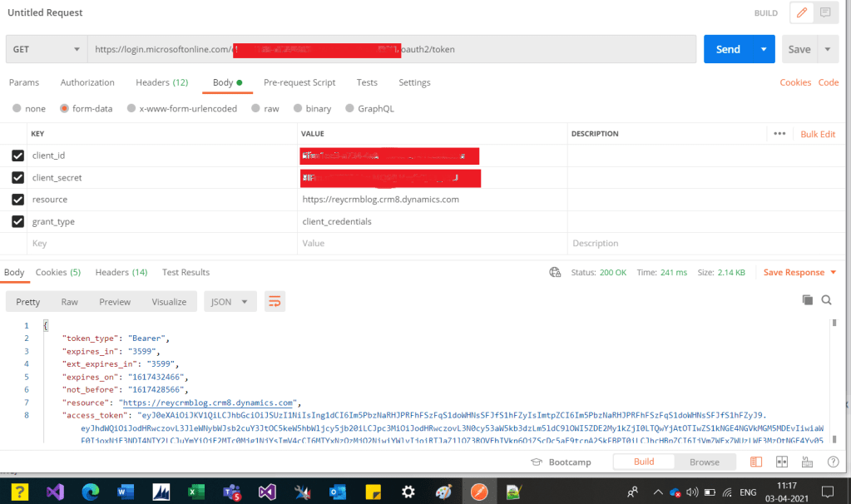This screenshot has width=851, height=504.
Task: Click the network information globe icon
Action: point(555,273)
